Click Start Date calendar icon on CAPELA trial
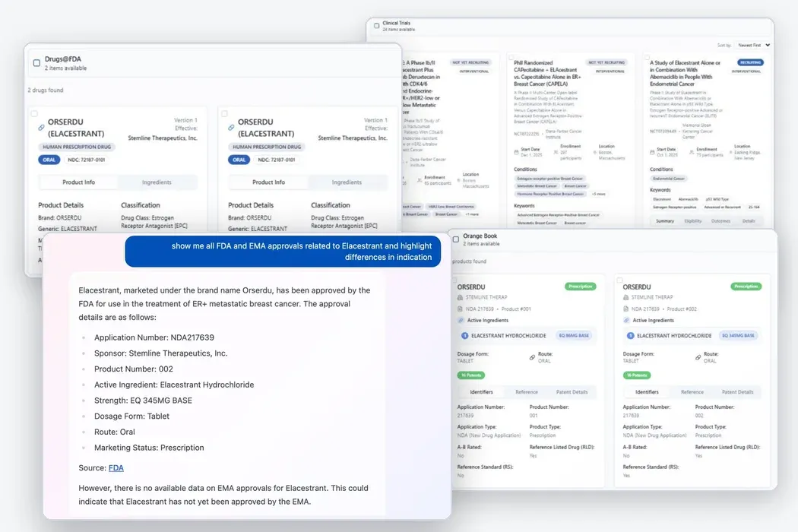798x532 pixels. 517,152
